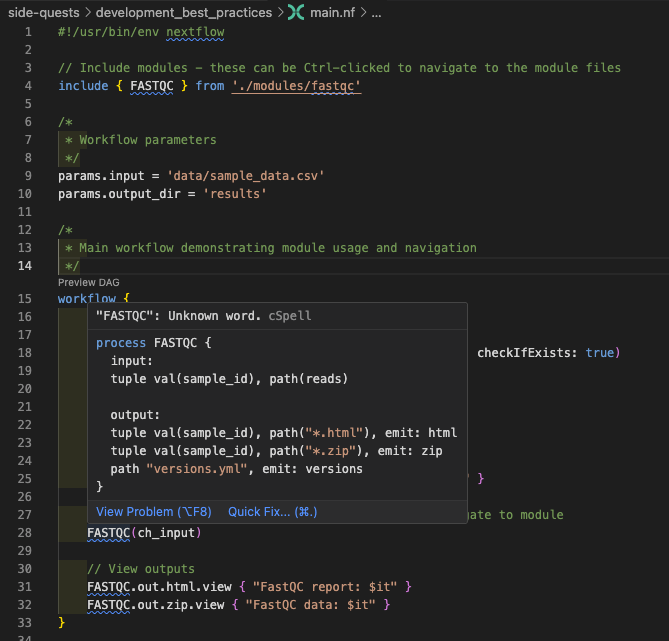The width and height of the screenshot is (669, 641).
Task: Click line number 28 in the gutter
Action: click(25, 533)
